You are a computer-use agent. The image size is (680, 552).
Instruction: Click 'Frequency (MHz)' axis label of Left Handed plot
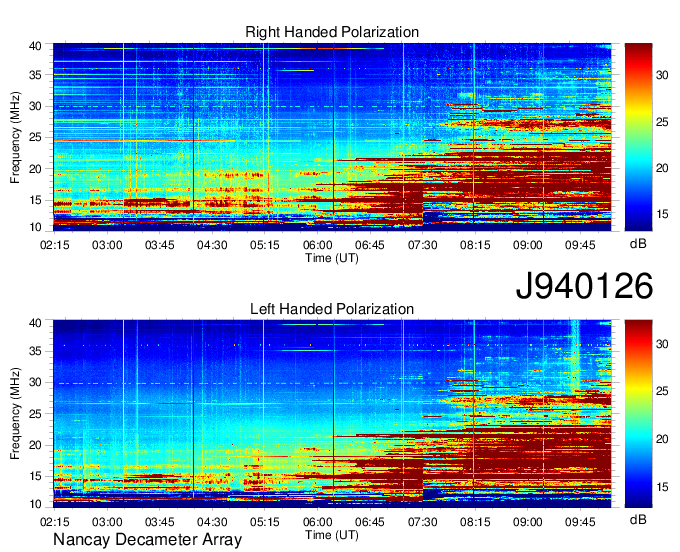click(x=15, y=414)
